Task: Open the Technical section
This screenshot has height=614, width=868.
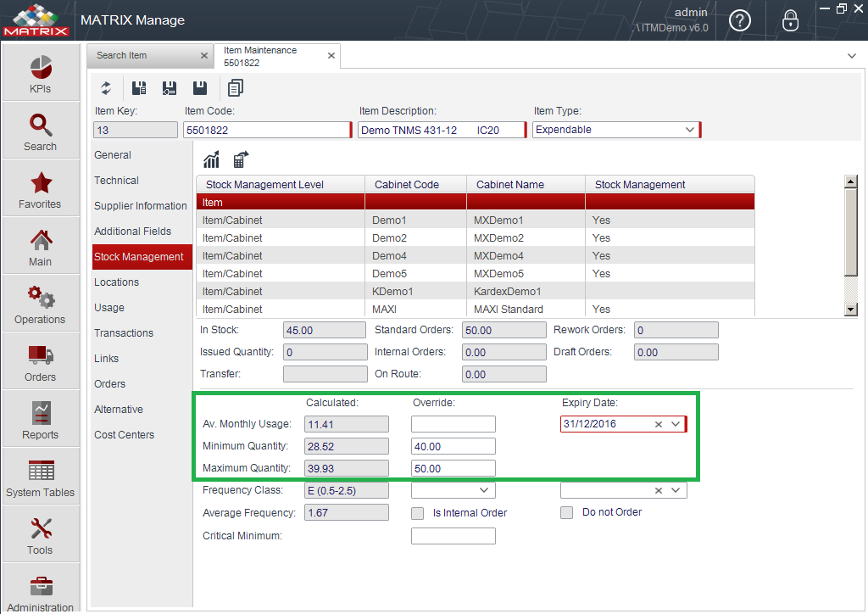Action: 116,181
